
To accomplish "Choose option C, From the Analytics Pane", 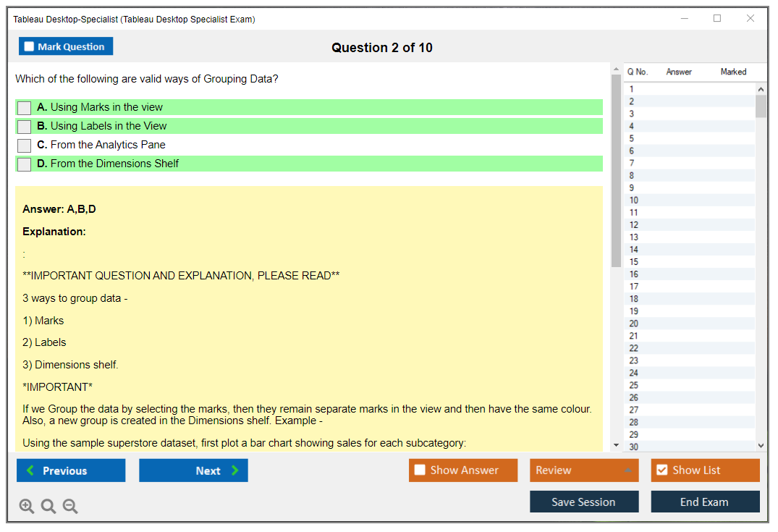I will coord(25,145).
